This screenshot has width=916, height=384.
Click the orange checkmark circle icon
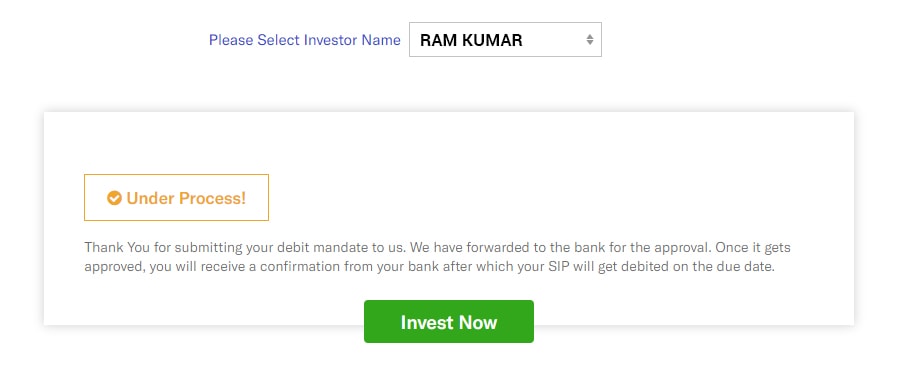[114, 198]
